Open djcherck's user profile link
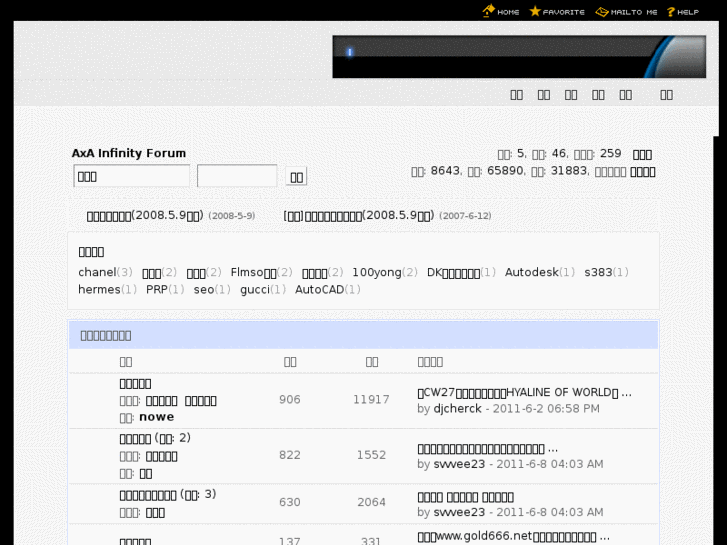The height and width of the screenshot is (545, 727). (x=457, y=408)
